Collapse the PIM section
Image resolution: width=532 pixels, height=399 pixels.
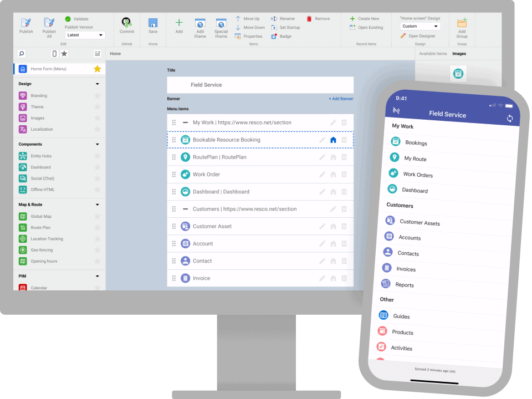tap(98, 276)
